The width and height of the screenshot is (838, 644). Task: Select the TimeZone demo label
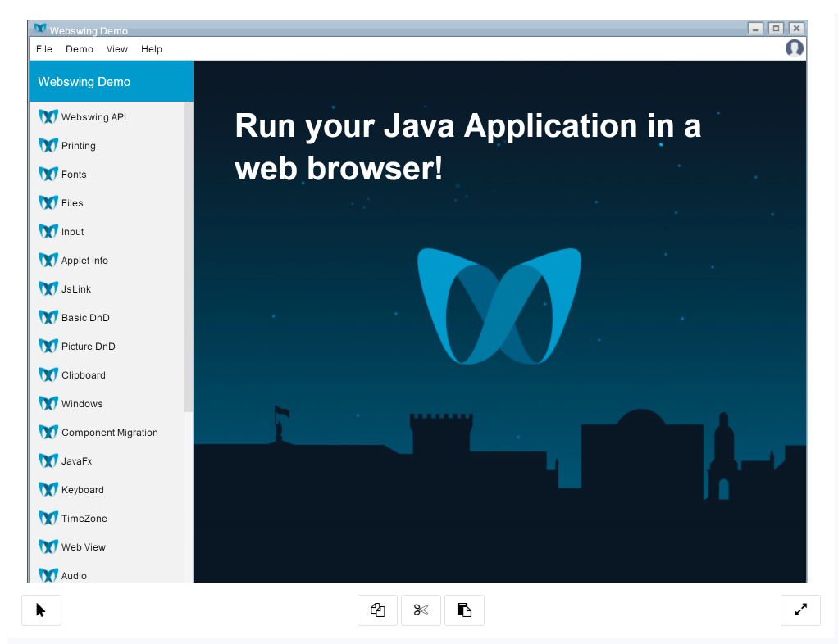click(x=84, y=519)
